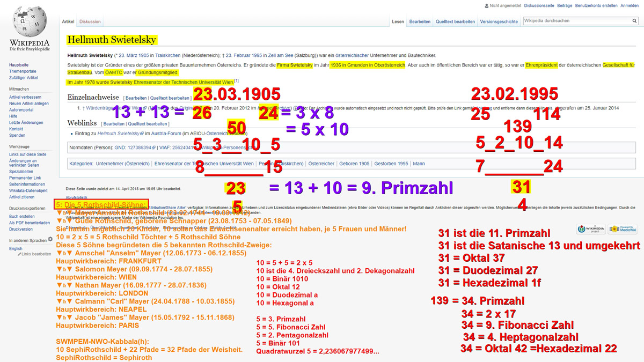The image size is (644, 362).
Task: Open Hilfe in the sidebar
Action: click(x=13, y=116)
